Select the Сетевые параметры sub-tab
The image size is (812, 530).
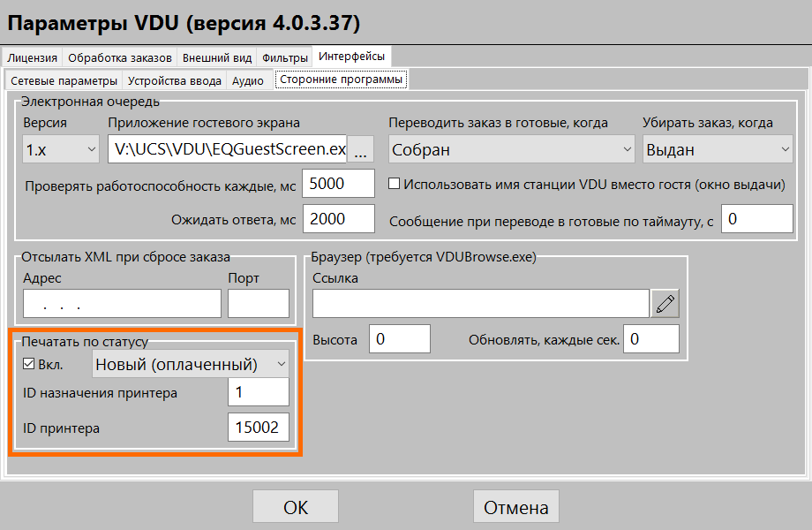[64, 81]
